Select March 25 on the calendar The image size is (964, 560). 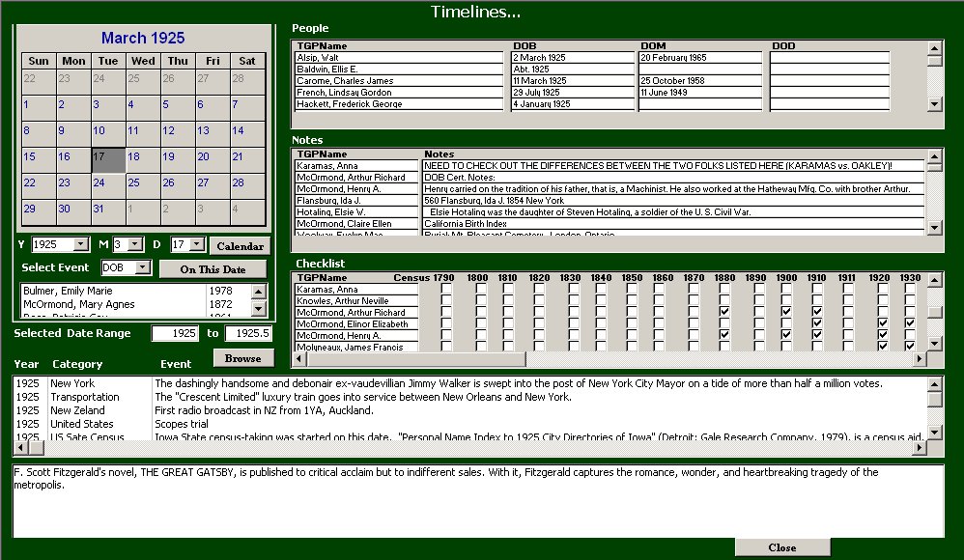pyautogui.click(x=143, y=185)
